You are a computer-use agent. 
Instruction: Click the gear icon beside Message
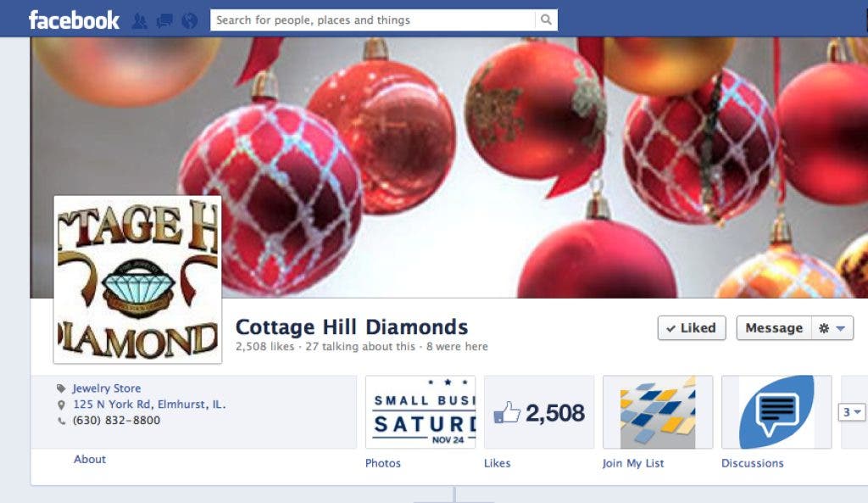coord(824,328)
